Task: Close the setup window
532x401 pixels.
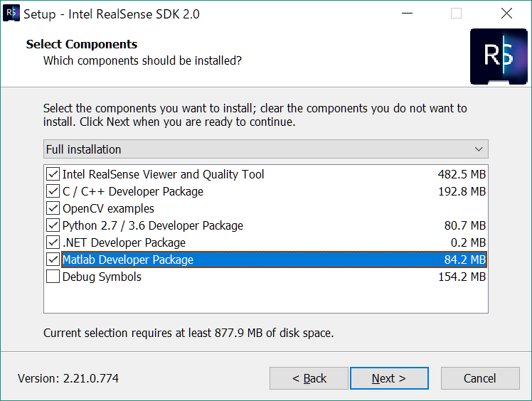Action: 506,14
